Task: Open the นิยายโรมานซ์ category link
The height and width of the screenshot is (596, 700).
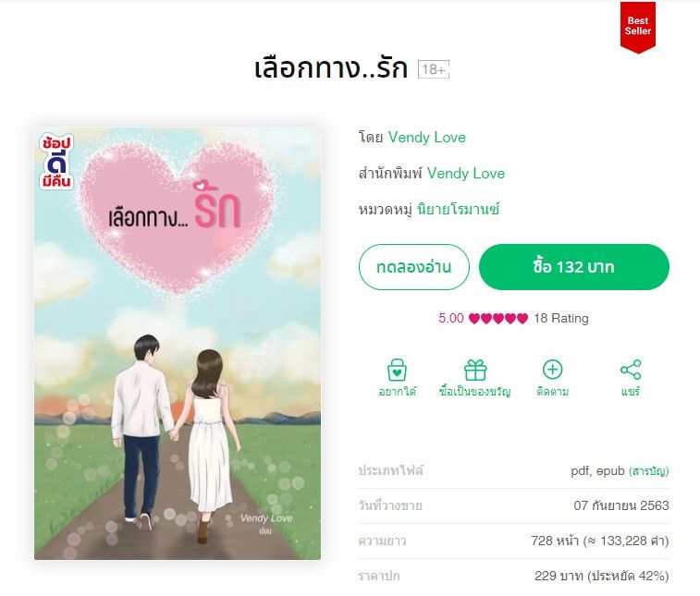Action: tap(458, 209)
